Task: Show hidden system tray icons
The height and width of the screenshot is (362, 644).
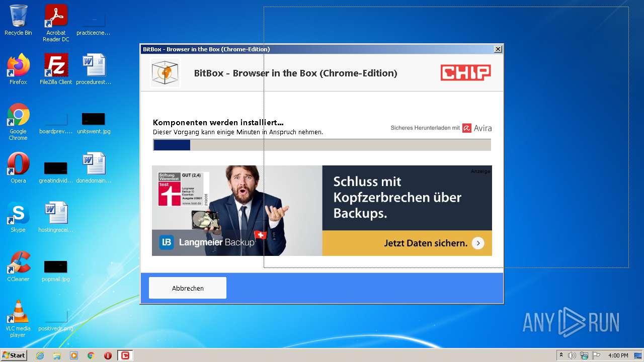Action: 561,355
